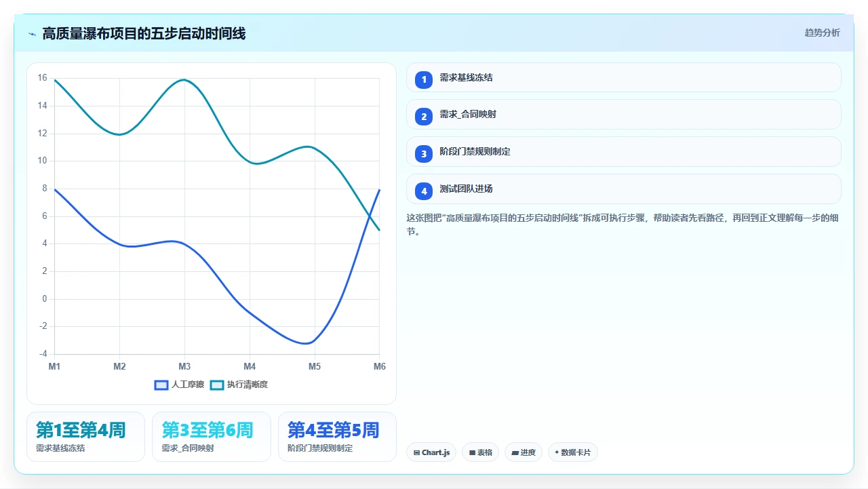Image resolution: width=868 pixels, height=489 pixels.
Task: Click the 进度 tag chip
Action: (523, 452)
